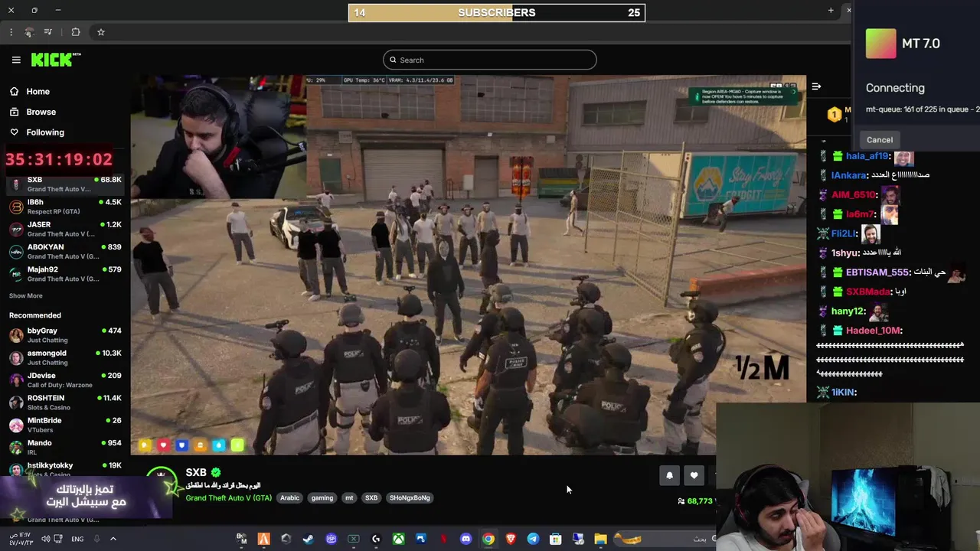Open a new browser tab
Viewport: 980px width, 551px height.
(x=831, y=10)
